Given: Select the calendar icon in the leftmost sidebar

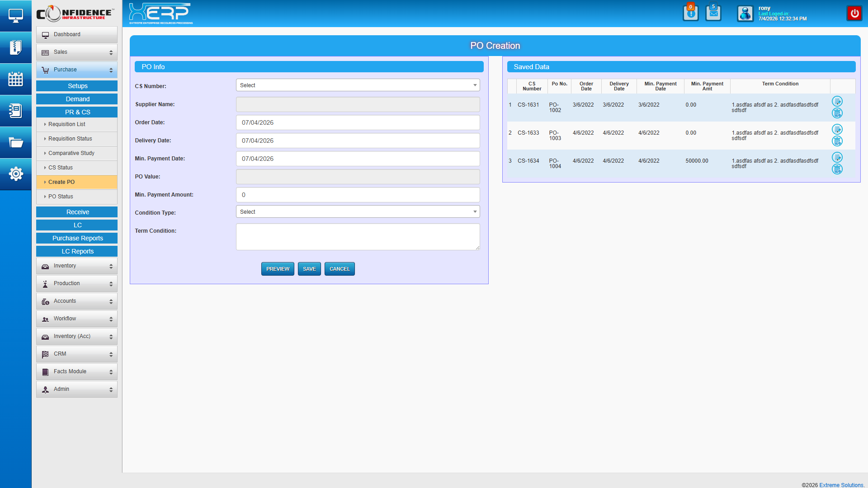Looking at the screenshot, I should click(x=16, y=79).
